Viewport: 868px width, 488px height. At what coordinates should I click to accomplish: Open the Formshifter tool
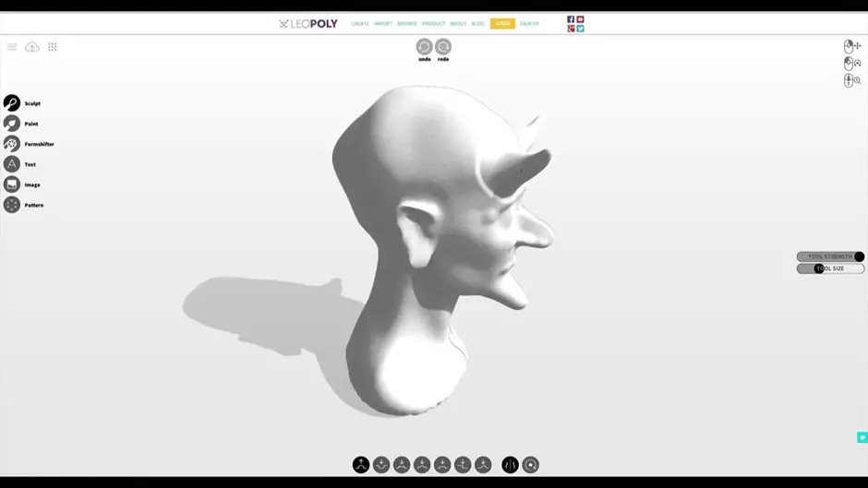point(12,144)
